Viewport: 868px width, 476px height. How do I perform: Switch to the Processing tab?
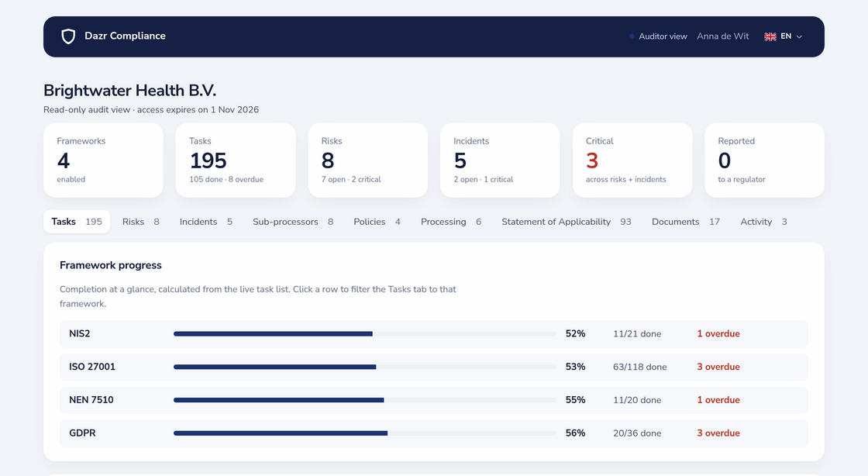click(451, 222)
